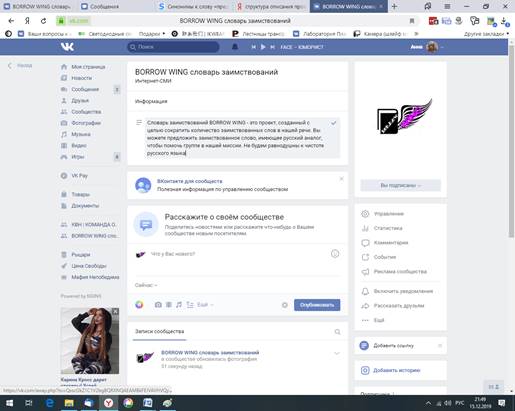Skip to previous track in header player
Viewport: 515px width, 411px height.
click(254, 47)
